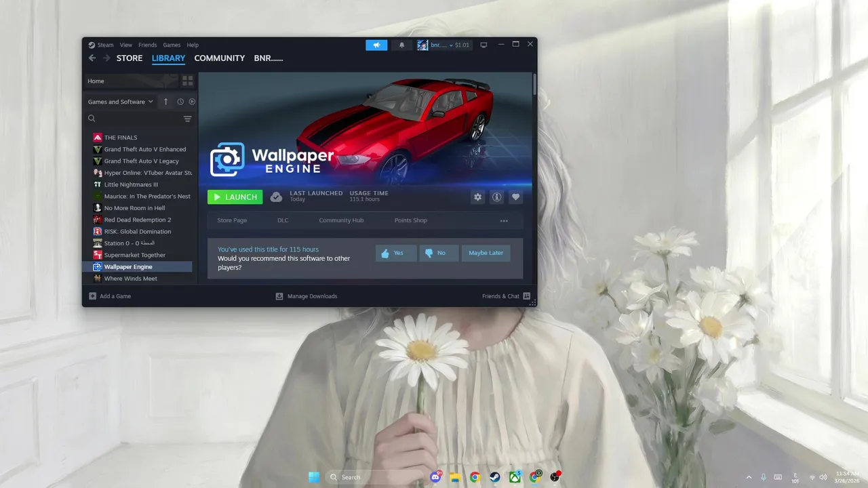Open advanced filter options icon

[x=188, y=119]
